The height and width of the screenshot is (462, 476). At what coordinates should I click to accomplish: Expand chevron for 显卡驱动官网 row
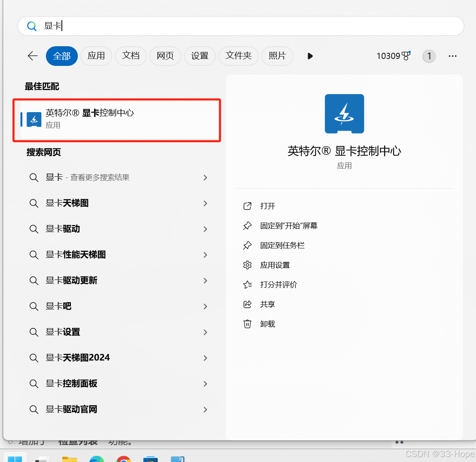coord(206,410)
